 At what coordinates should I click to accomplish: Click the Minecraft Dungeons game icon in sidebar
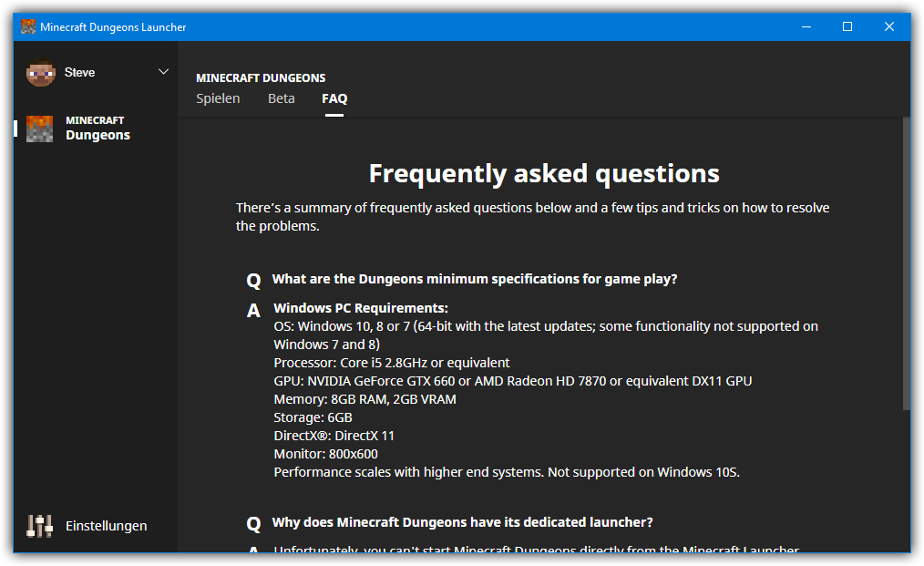39,129
